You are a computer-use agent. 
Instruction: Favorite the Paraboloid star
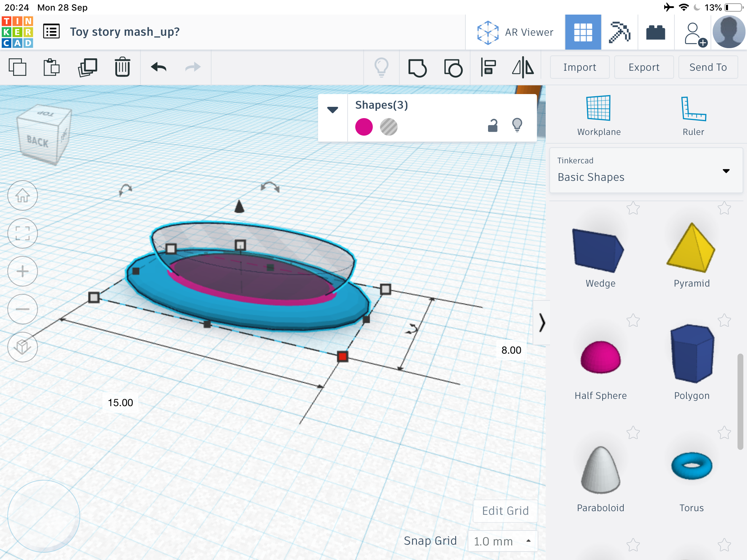click(x=633, y=433)
